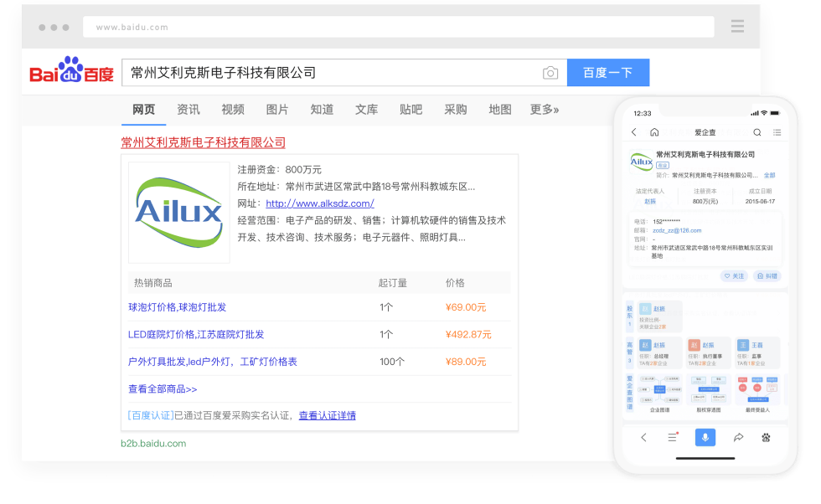
Task: Tap the zcdz_zz@126.com email link
Action: (677, 230)
